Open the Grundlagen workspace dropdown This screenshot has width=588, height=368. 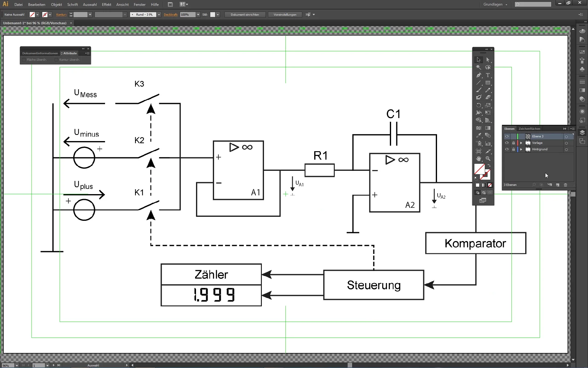(x=495, y=5)
